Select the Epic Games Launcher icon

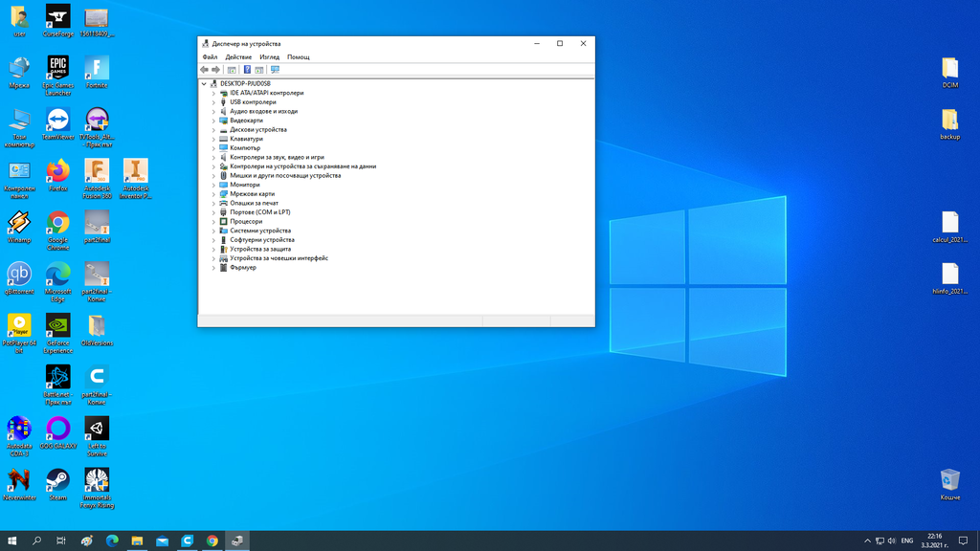pyautogui.click(x=57, y=69)
